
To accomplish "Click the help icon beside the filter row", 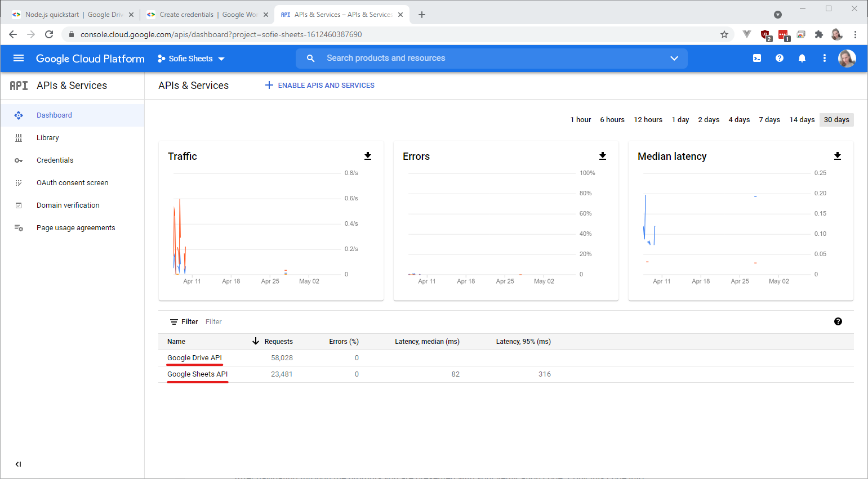I will tap(838, 321).
